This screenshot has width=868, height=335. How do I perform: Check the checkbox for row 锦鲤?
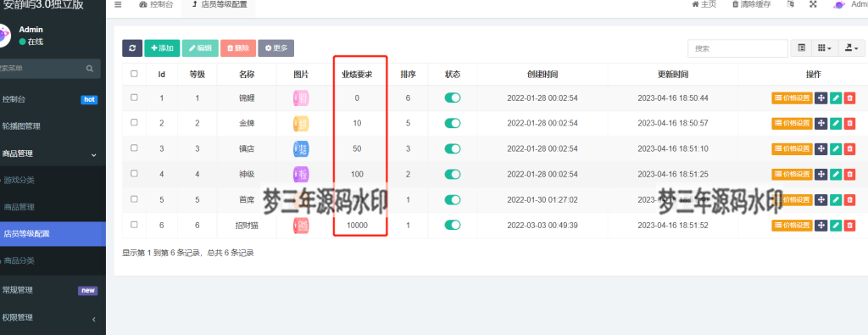pos(134,97)
